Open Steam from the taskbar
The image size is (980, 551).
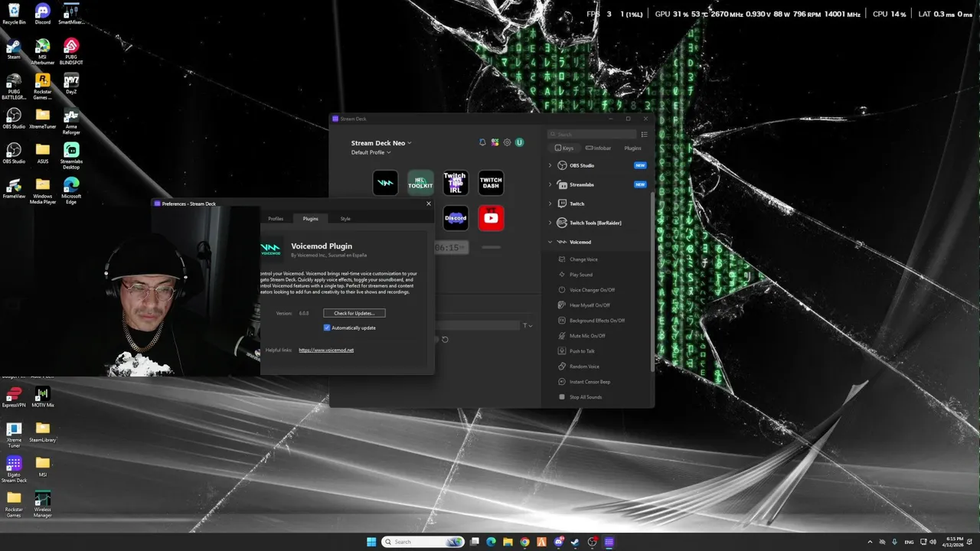pos(575,542)
